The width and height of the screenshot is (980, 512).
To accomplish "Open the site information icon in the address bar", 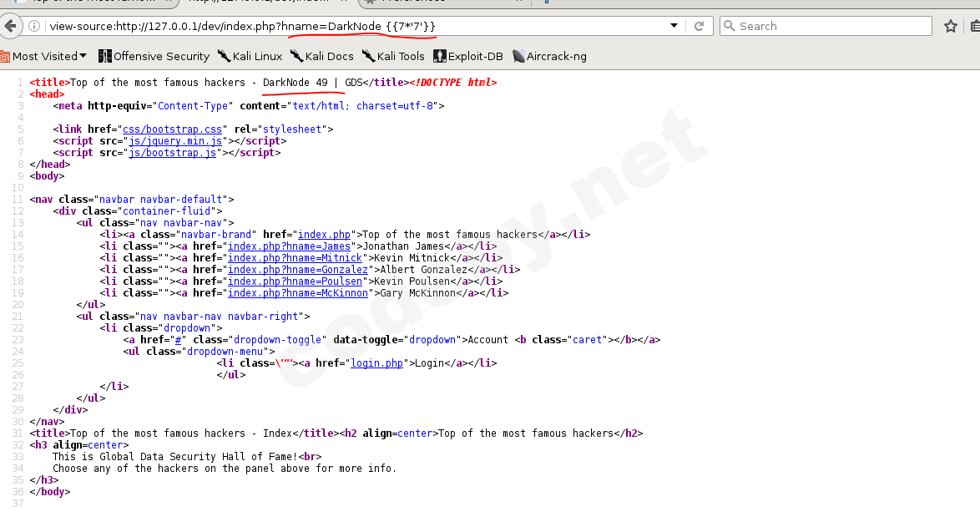I will 34,26.
